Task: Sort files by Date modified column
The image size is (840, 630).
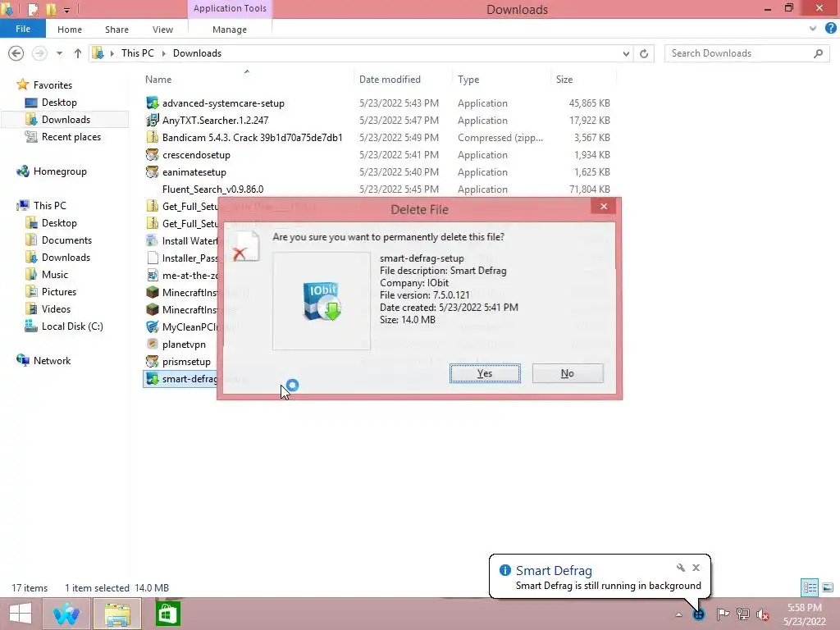Action: (x=390, y=80)
